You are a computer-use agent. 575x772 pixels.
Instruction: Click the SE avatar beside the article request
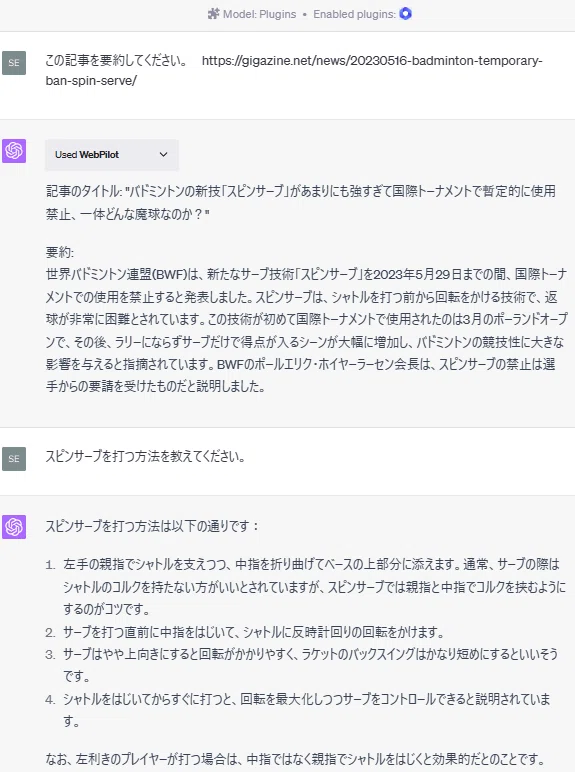[x=14, y=63]
